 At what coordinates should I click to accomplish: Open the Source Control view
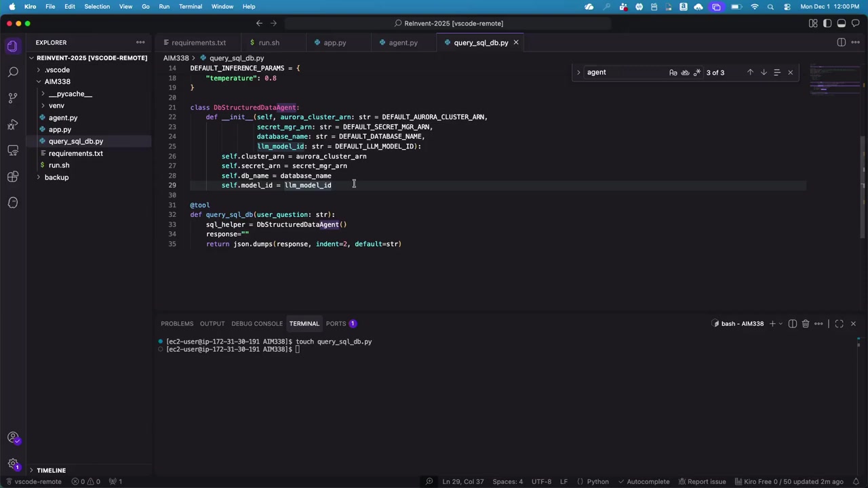[x=13, y=98]
